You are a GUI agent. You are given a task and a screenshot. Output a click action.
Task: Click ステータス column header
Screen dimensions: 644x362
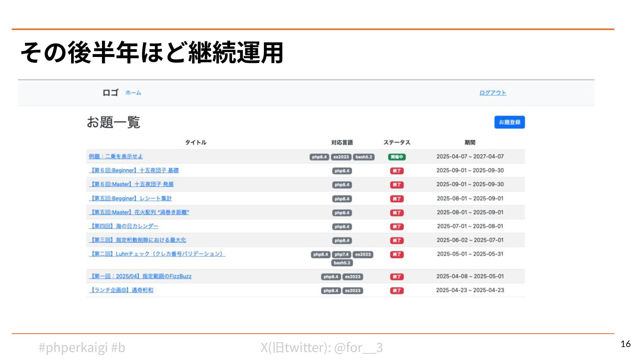click(x=397, y=142)
